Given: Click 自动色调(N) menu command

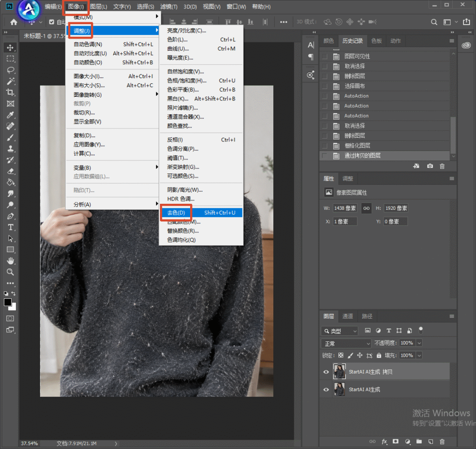Looking at the screenshot, I should pyautogui.click(x=112, y=44).
